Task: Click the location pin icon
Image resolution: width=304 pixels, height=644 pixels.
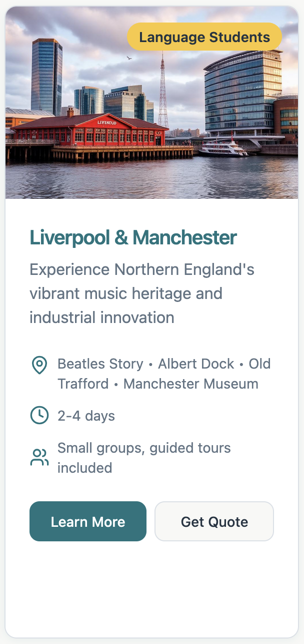Action: [39, 365]
